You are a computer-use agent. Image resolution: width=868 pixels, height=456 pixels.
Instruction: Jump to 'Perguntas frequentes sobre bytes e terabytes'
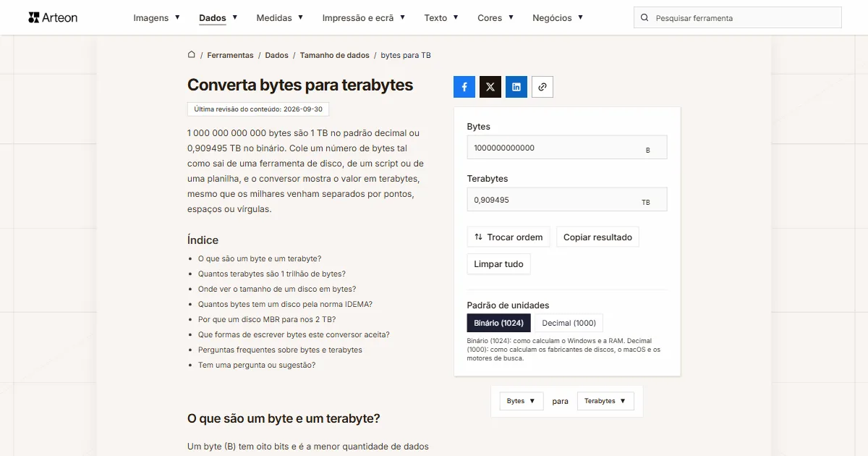(280, 350)
